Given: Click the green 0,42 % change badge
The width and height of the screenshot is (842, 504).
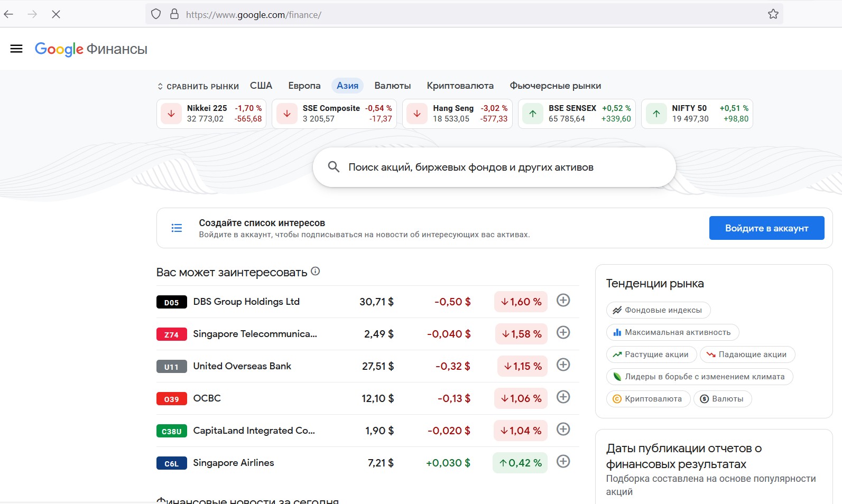Looking at the screenshot, I should (x=520, y=463).
